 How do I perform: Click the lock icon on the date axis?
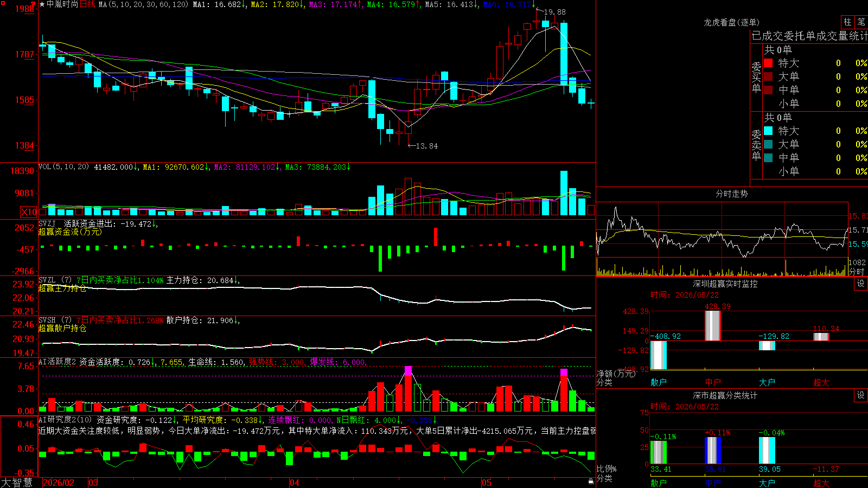point(591,481)
